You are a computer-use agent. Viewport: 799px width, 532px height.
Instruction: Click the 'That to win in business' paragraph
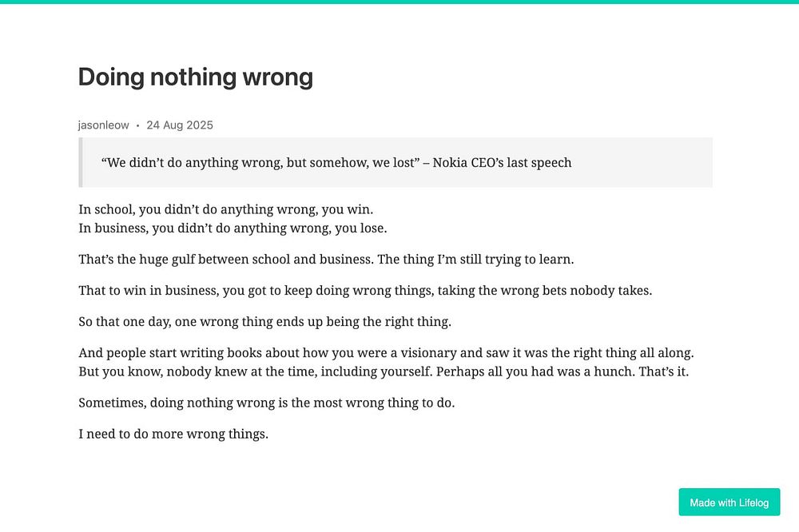coord(364,291)
